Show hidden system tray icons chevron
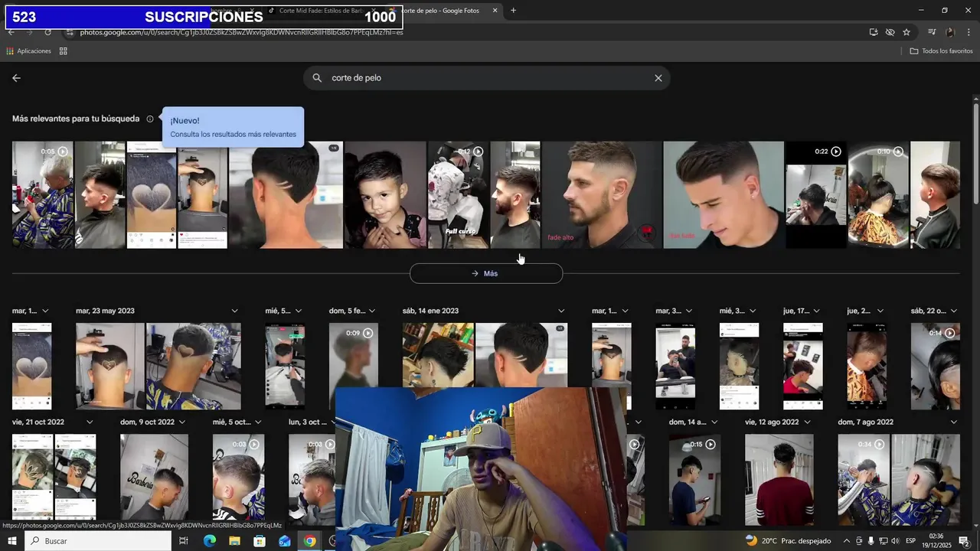The height and width of the screenshot is (551, 980). click(846, 541)
